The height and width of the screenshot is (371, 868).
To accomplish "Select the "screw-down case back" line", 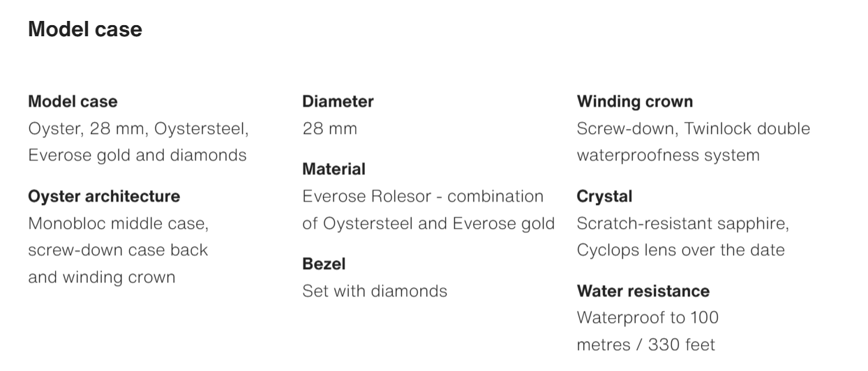I will point(118,250).
